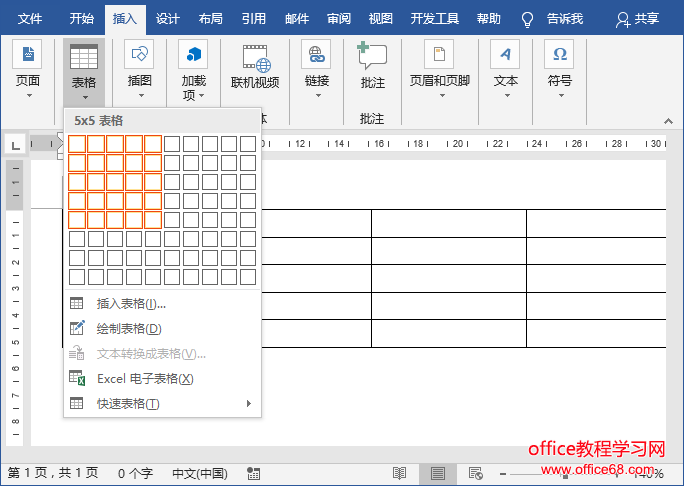Click the word count 0 个字 status

(135, 473)
